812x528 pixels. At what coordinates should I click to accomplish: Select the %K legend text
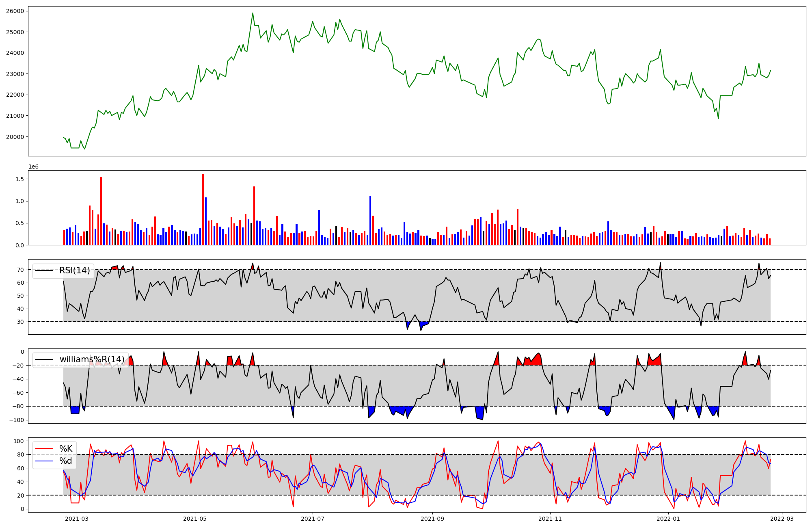point(66,449)
